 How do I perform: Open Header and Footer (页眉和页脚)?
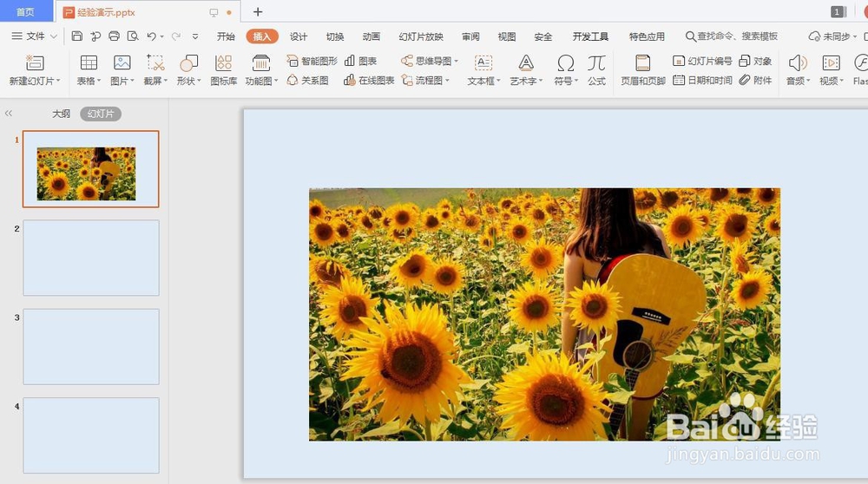pos(642,69)
